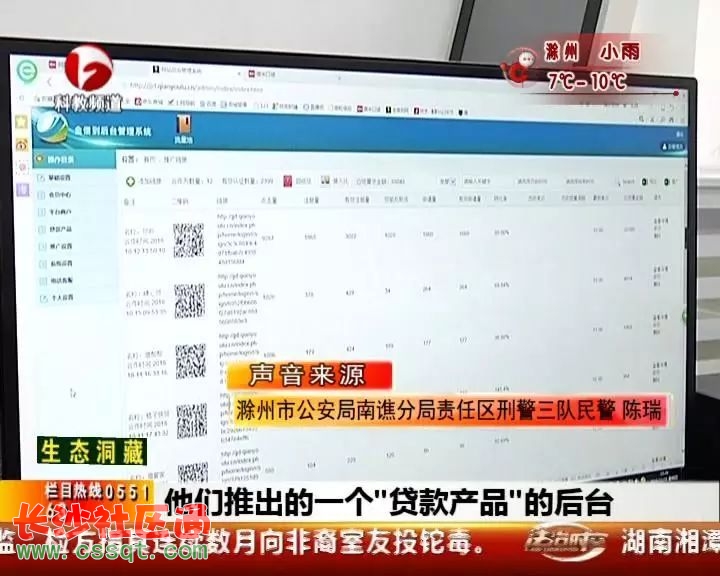Viewport: 720px width, 576px height.
Task: Click the green 360 browser logo
Action: tap(27, 70)
